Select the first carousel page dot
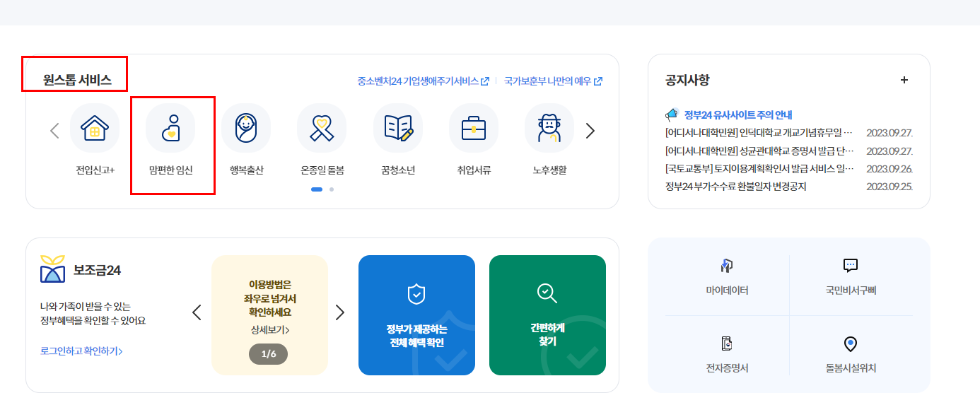Viewport: 980px width, 405px height. point(317,189)
